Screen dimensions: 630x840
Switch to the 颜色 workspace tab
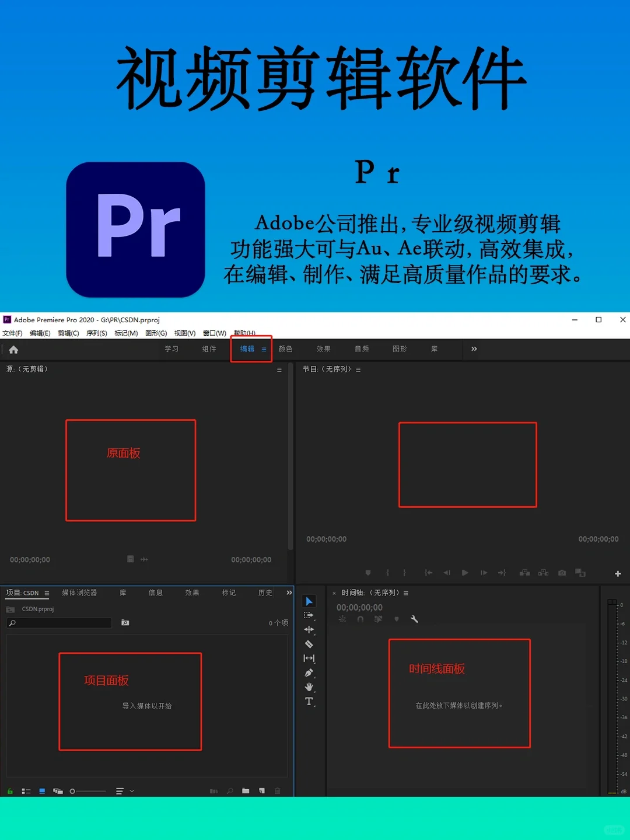(x=285, y=349)
